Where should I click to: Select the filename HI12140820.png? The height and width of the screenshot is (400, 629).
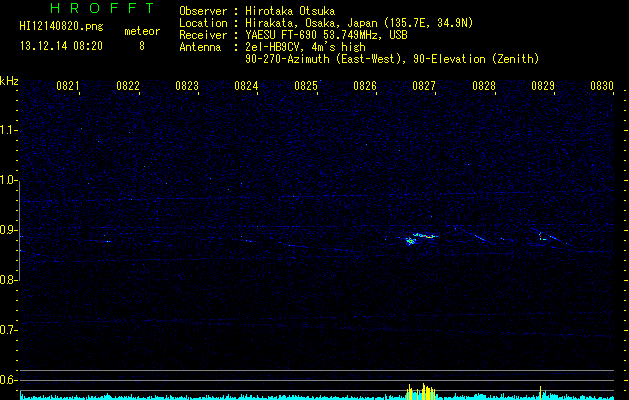click(61, 27)
